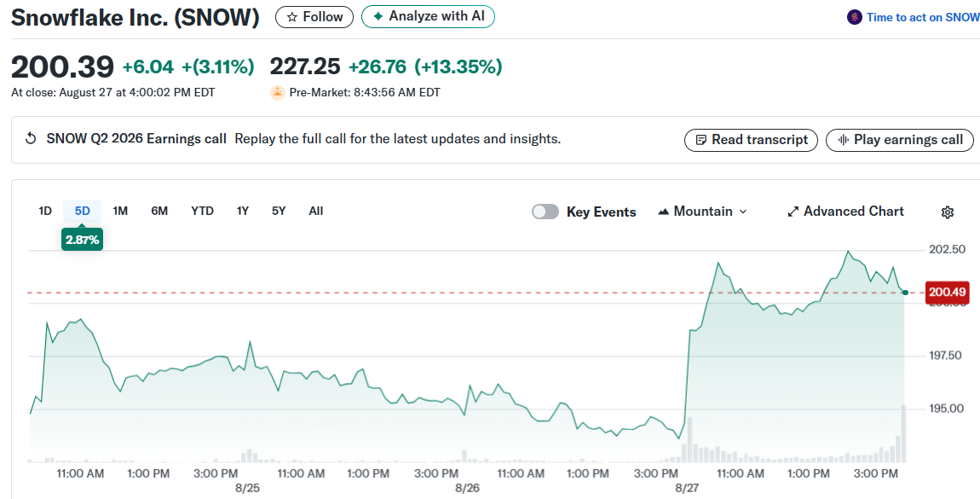Start Play earnings call button
The width and height of the screenshot is (980, 499).
(900, 139)
